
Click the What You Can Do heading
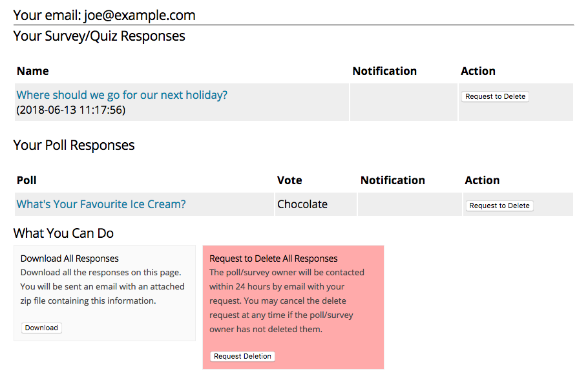coord(63,233)
